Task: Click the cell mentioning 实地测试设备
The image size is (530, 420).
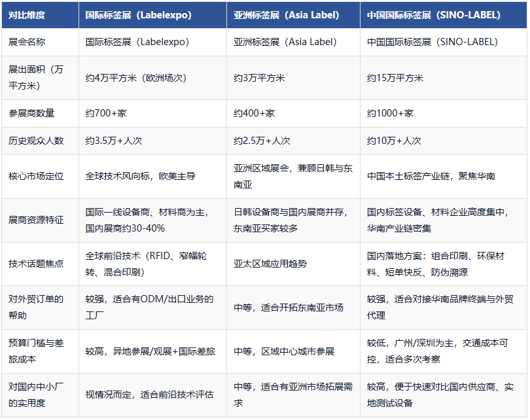Action: click(444, 395)
